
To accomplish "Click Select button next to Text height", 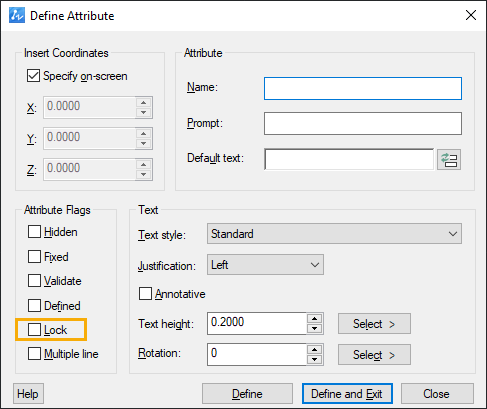I will tap(374, 323).
